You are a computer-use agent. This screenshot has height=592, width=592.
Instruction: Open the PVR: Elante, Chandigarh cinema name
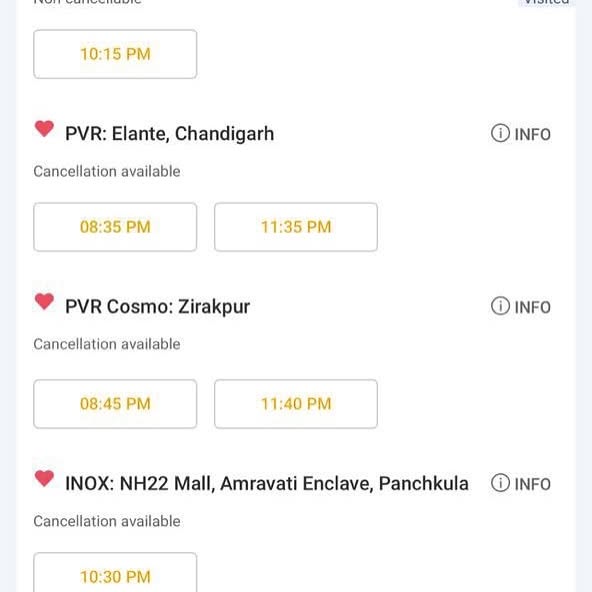coord(170,134)
